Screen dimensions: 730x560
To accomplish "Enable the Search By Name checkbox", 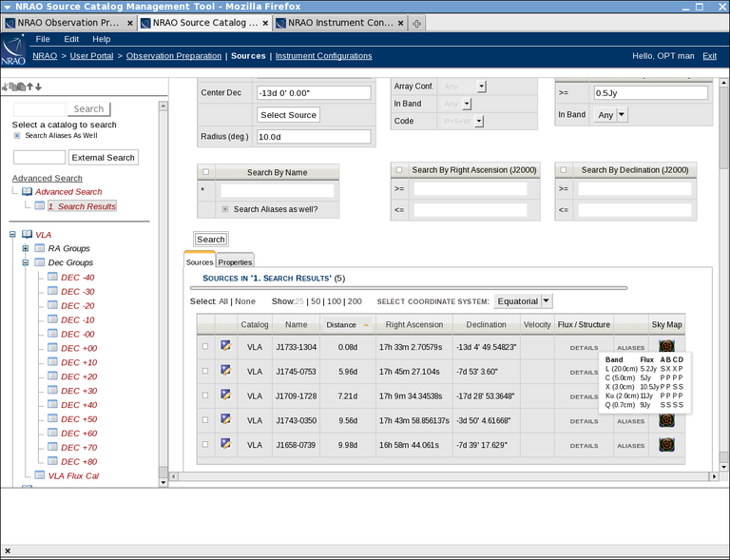I will pyautogui.click(x=204, y=172).
